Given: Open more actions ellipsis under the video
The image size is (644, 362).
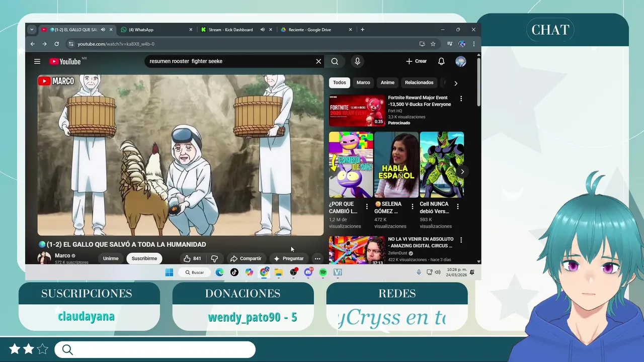Looking at the screenshot, I should point(317,258).
